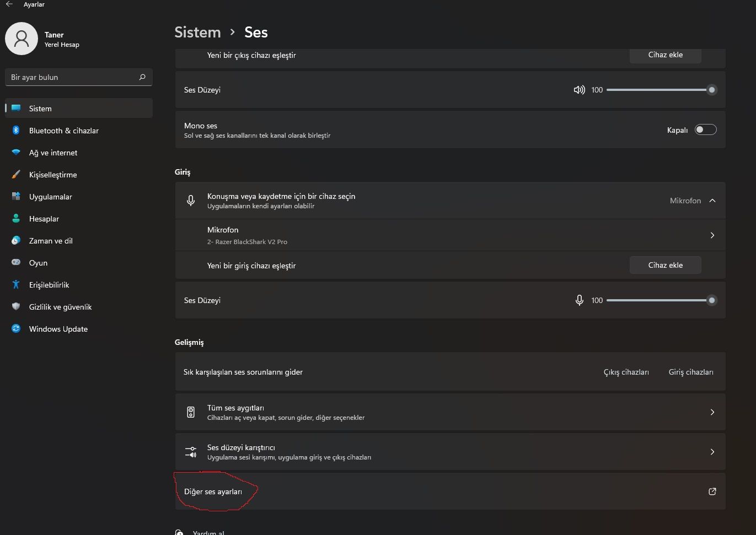The height and width of the screenshot is (535, 756).
Task: Click the Giriş cihazları troubleshoot link
Action: coord(690,372)
